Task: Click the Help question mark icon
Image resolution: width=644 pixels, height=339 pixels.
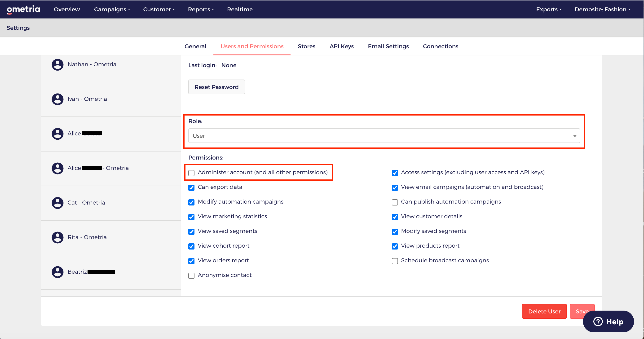Action: click(x=598, y=321)
